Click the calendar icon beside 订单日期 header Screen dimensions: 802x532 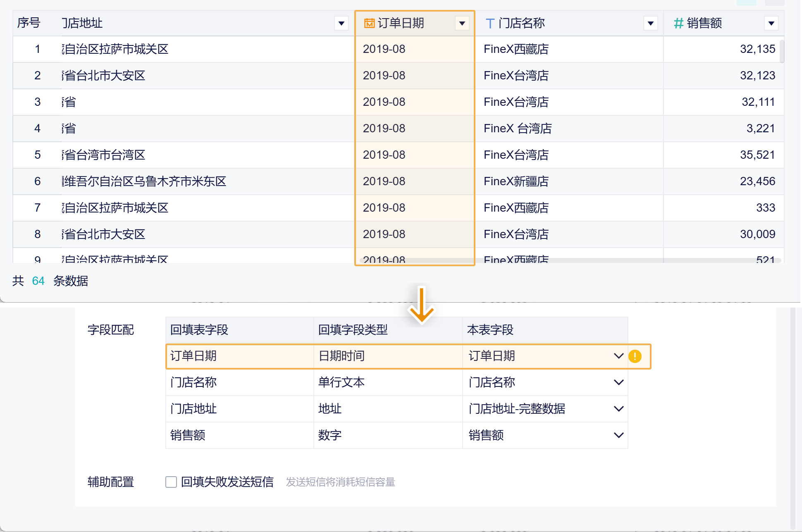pyautogui.click(x=369, y=23)
